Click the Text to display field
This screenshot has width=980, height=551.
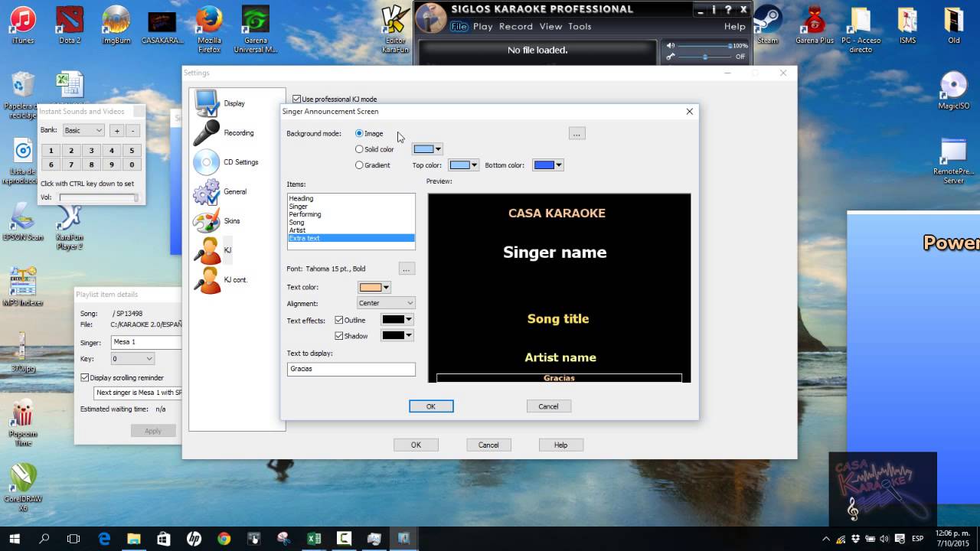coord(351,369)
